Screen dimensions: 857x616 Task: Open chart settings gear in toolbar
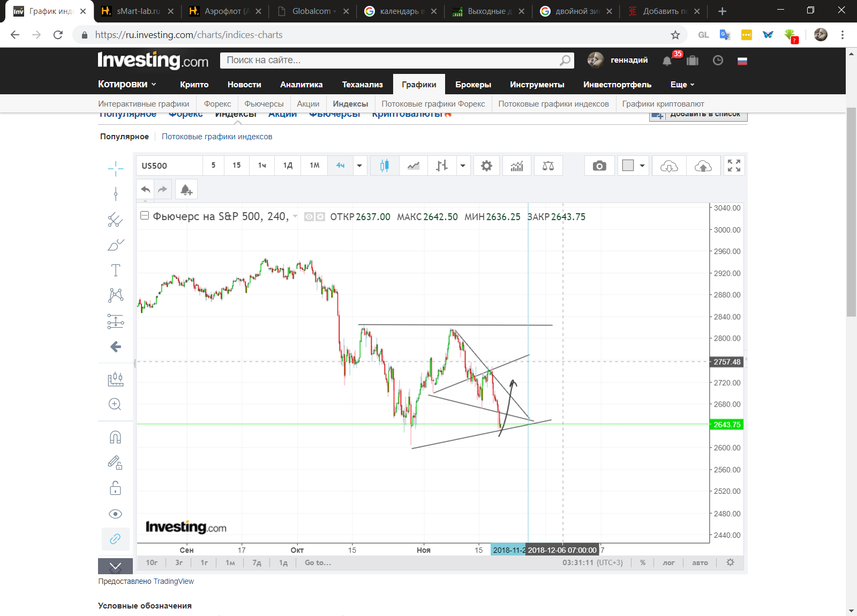coord(486,166)
